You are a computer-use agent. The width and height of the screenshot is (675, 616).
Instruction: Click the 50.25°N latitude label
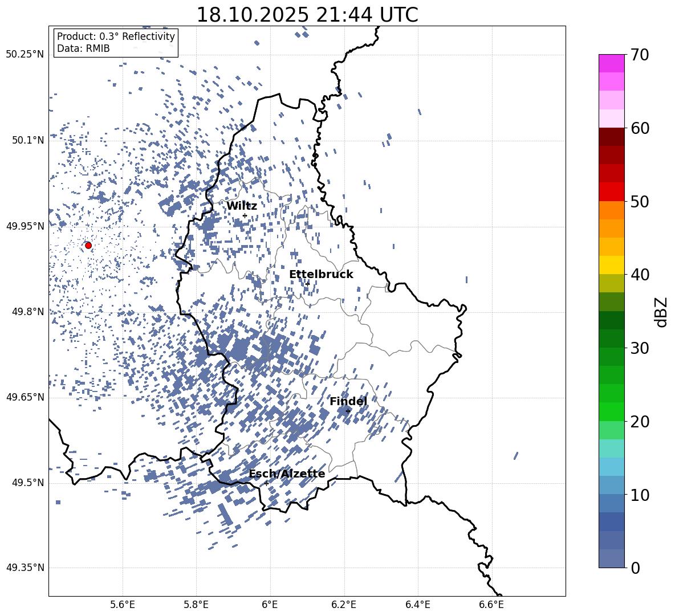tap(26, 55)
